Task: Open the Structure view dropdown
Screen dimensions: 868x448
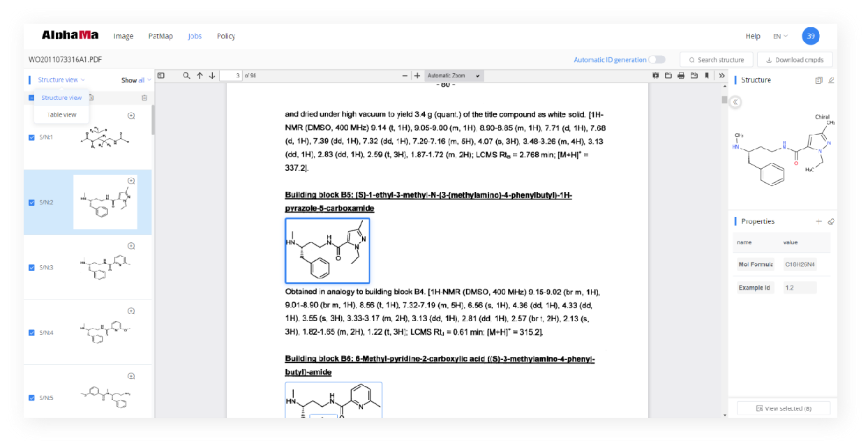Action: (61, 80)
